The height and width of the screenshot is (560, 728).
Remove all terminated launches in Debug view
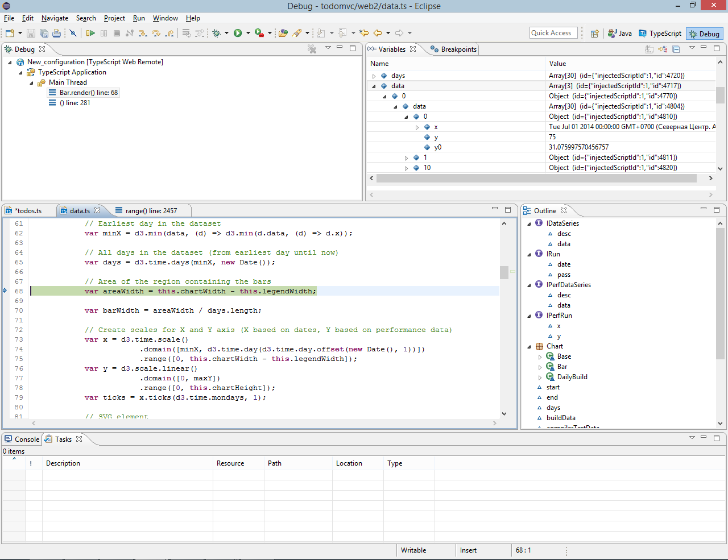coord(312,49)
